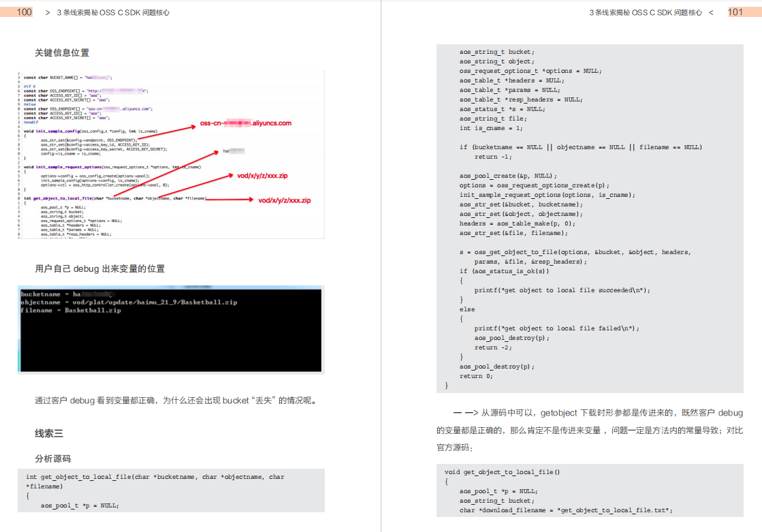
Task: Select the 线索三 heading
Action: pos(49,433)
